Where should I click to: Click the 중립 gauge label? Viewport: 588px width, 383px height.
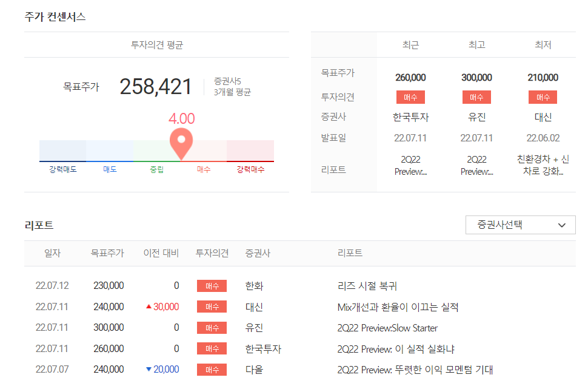coord(157,169)
